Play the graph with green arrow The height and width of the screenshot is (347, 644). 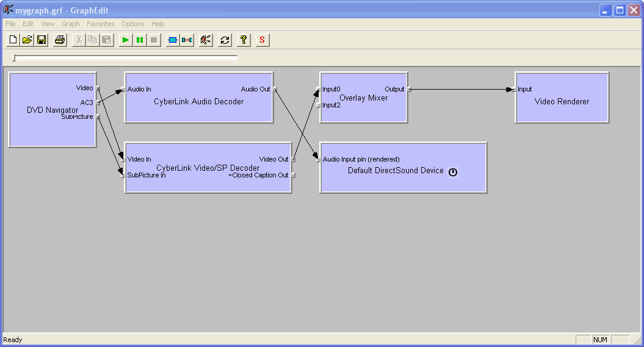[x=126, y=40]
